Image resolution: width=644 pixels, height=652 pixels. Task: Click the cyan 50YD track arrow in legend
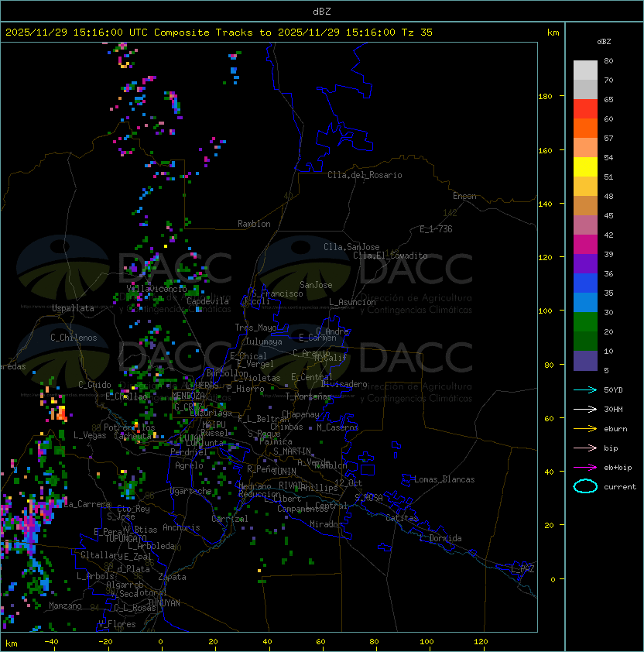pyautogui.click(x=585, y=389)
